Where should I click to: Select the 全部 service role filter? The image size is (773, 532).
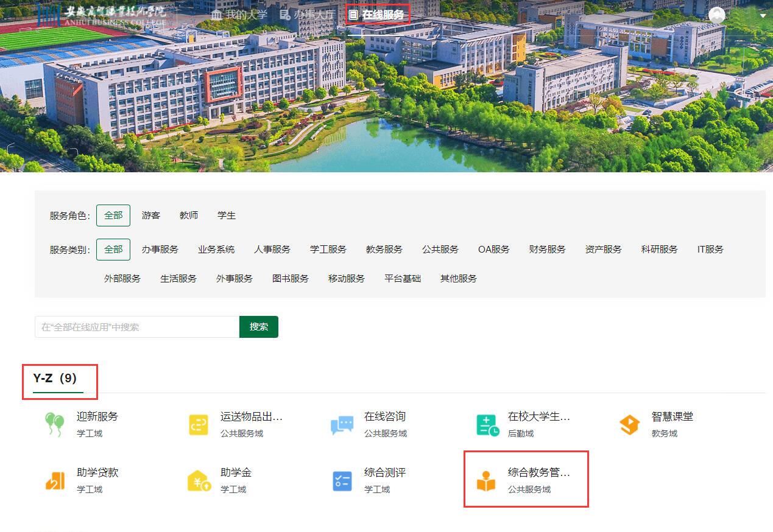(x=113, y=215)
